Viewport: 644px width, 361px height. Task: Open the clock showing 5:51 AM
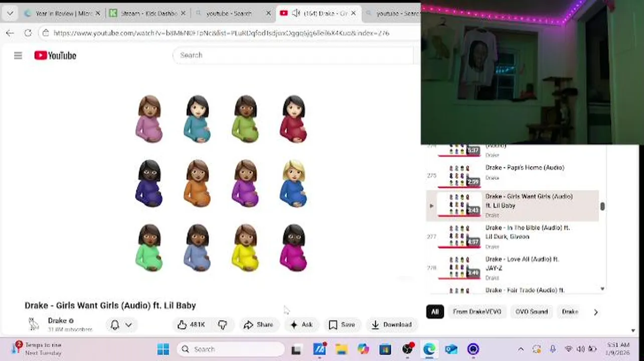617,349
